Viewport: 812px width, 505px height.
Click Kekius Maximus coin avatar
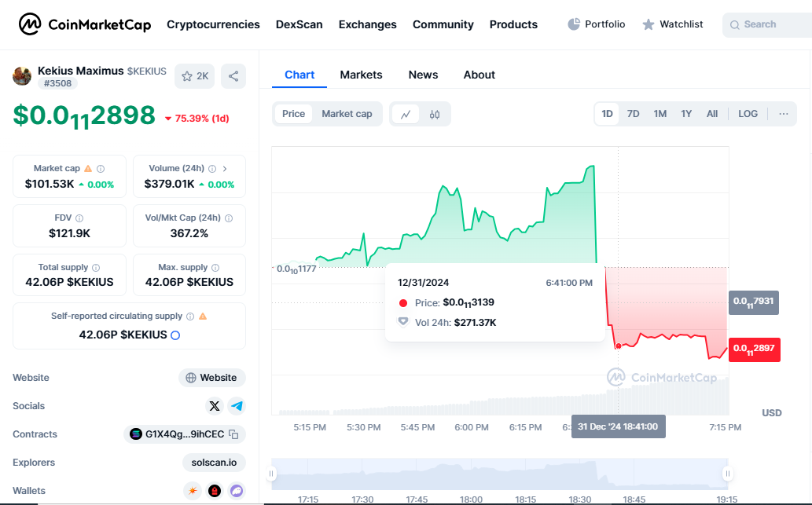click(22, 76)
